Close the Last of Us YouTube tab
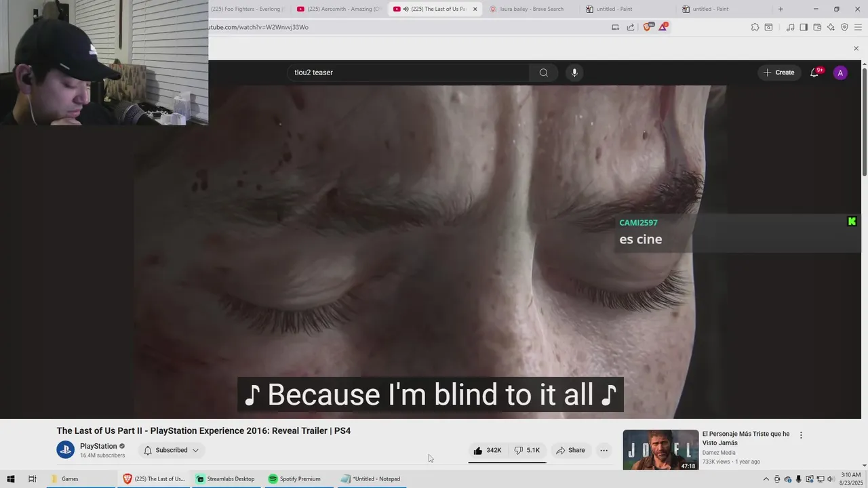 click(x=475, y=9)
